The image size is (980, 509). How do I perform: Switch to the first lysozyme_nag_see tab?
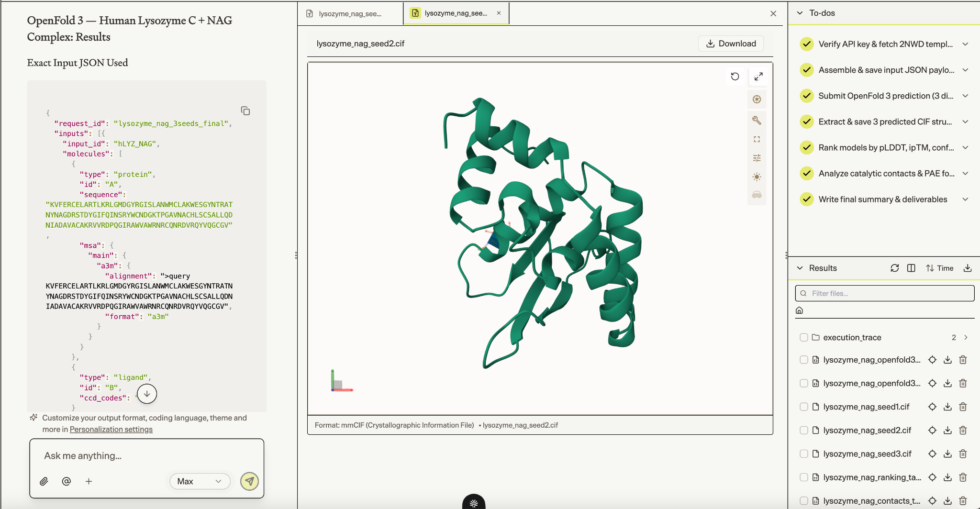coord(351,13)
